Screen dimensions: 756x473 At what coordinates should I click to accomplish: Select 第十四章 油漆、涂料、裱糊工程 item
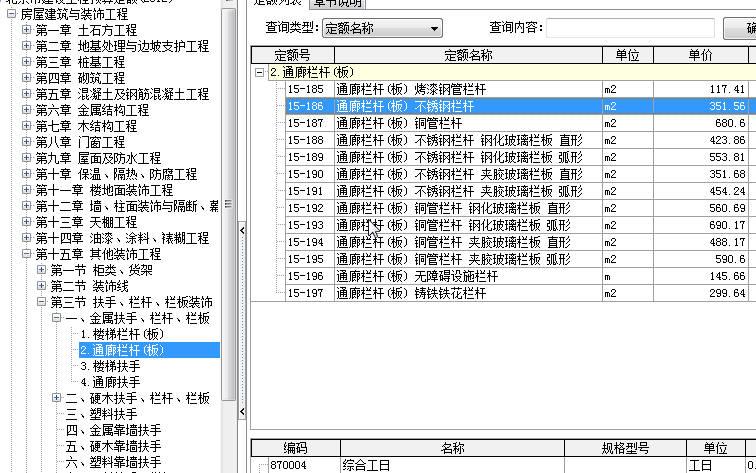pos(122,238)
